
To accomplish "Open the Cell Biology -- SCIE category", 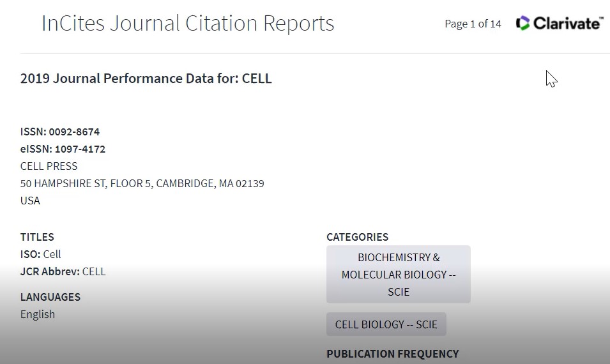I will click(x=386, y=324).
